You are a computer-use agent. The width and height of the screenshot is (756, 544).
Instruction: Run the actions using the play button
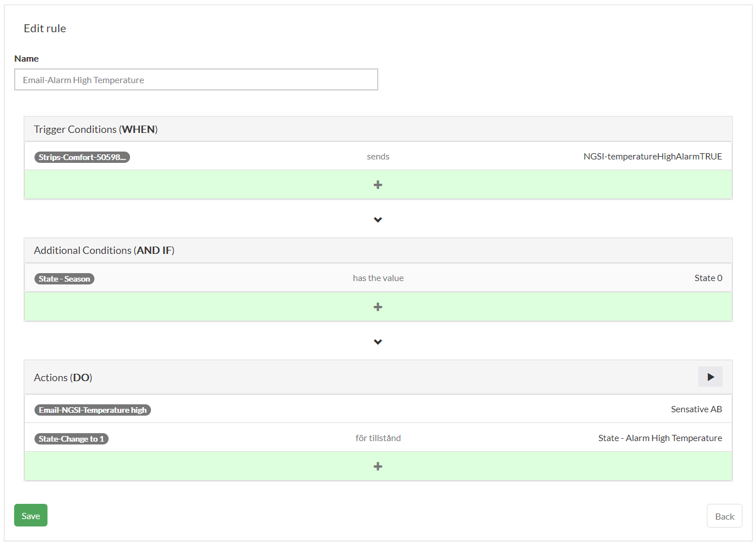pyautogui.click(x=710, y=377)
